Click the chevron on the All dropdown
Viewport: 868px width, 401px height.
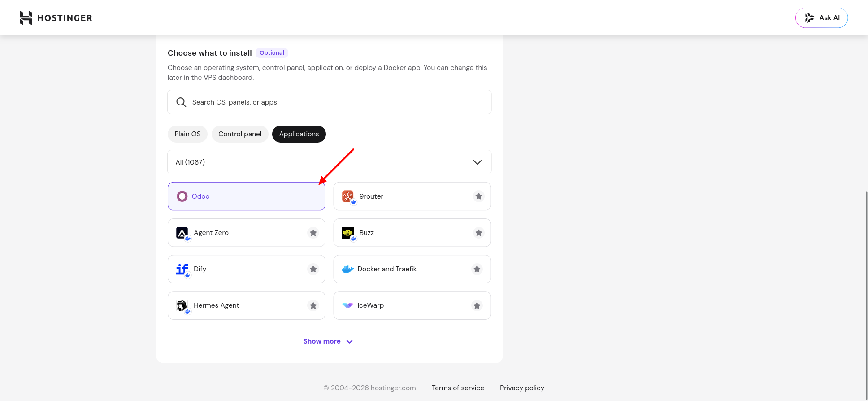pos(477,162)
